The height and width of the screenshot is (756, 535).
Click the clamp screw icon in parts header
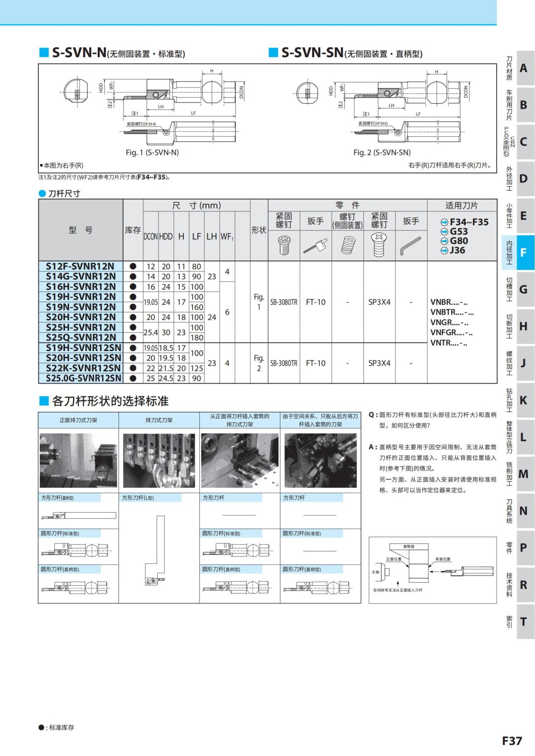point(284,245)
